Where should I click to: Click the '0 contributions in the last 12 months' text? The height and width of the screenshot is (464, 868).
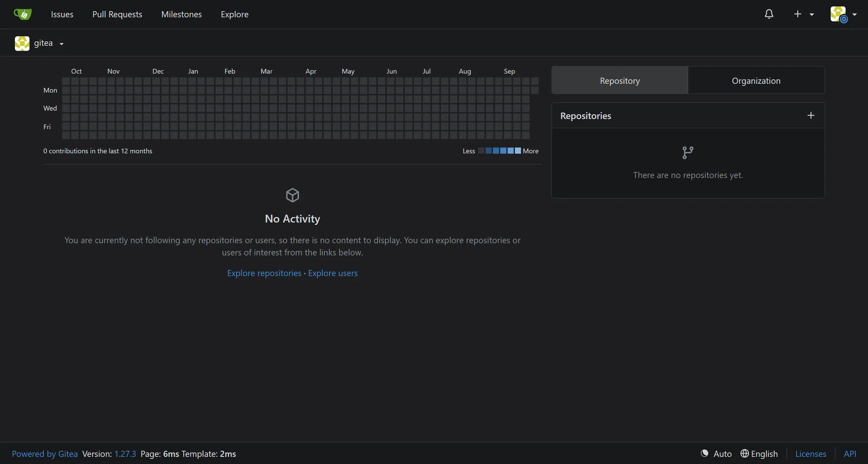click(98, 151)
